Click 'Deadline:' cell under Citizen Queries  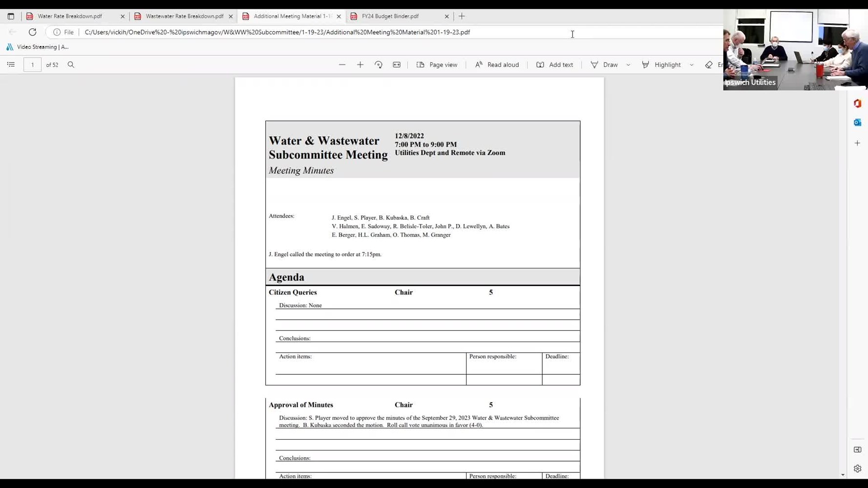pyautogui.click(x=557, y=356)
